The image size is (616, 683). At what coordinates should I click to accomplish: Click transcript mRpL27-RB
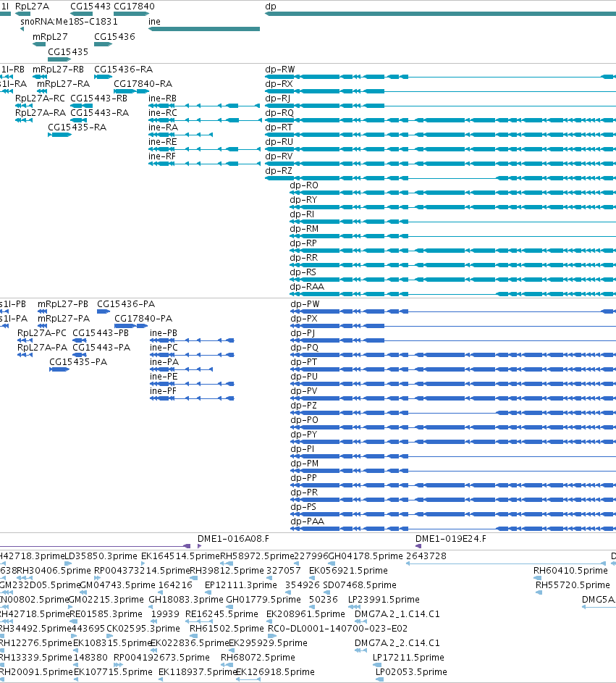[x=59, y=70]
